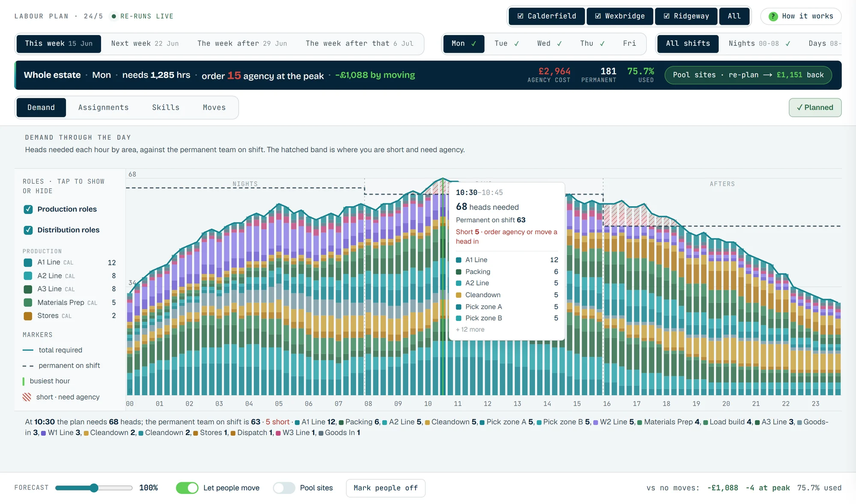Toggle the Distribution roles checkbox

28,230
